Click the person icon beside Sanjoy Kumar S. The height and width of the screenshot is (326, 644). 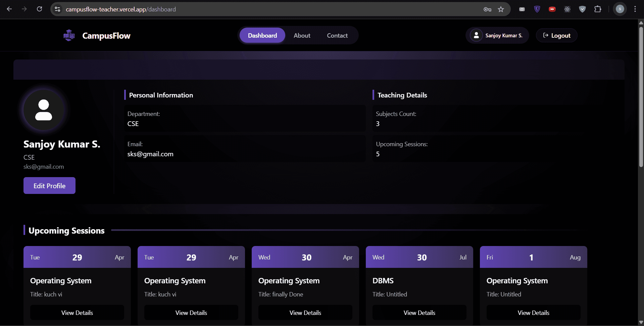coord(476,35)
